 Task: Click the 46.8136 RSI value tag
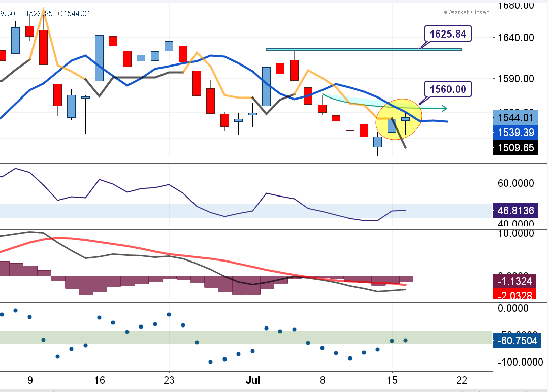click(x=515, y=210)
